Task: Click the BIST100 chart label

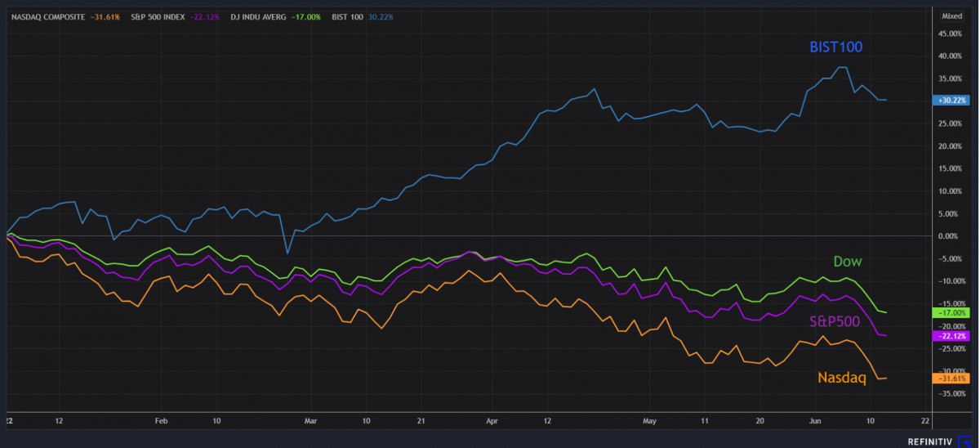Action: (835, 47)
